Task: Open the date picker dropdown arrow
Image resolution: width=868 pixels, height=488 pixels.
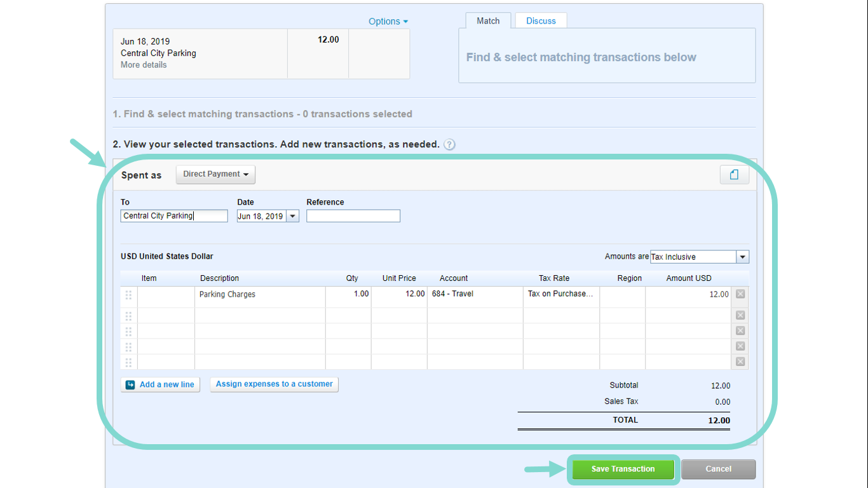Action: click(x=292, y=216)
